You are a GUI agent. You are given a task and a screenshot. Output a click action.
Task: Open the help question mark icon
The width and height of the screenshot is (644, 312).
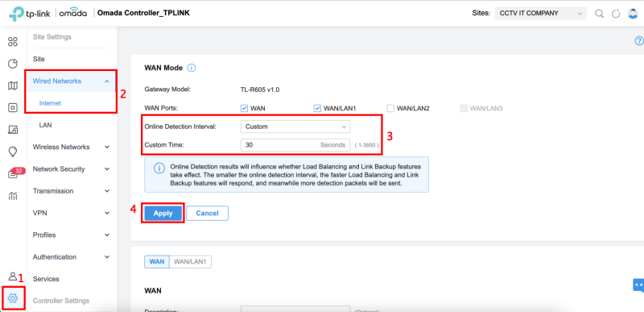(639, 40)
